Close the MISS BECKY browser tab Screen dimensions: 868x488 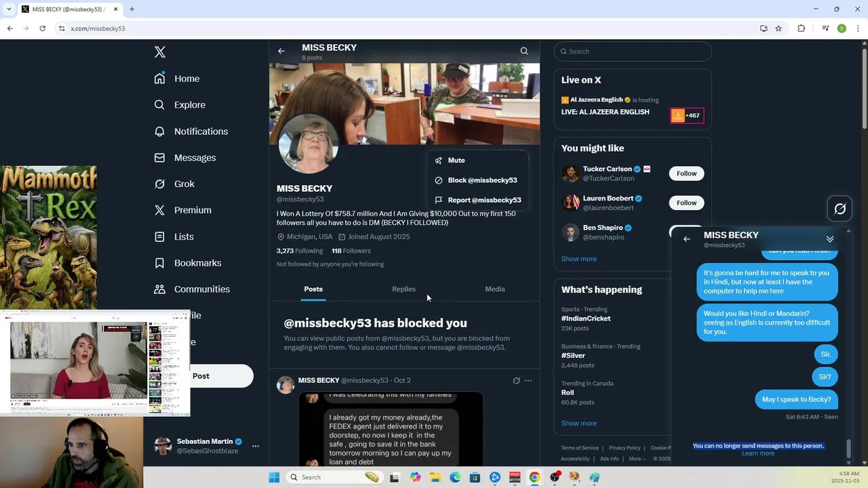click(x=115, y=9)
